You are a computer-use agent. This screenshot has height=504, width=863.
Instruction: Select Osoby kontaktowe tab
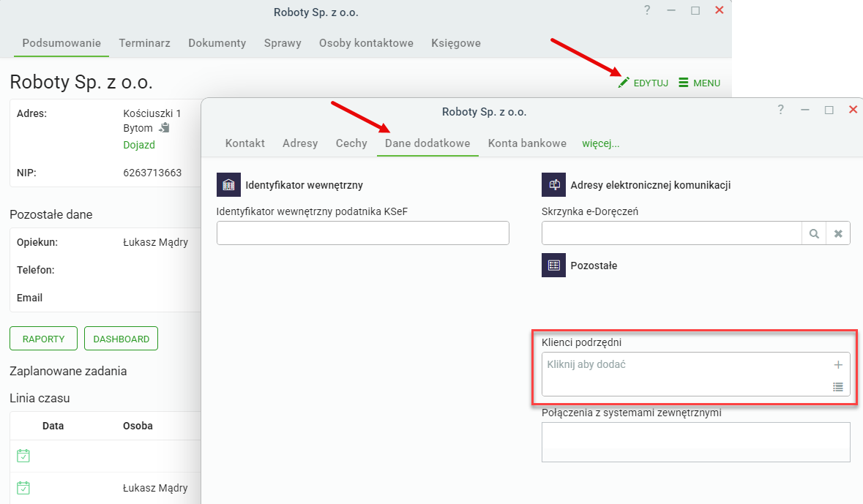(x=366, y=43)
